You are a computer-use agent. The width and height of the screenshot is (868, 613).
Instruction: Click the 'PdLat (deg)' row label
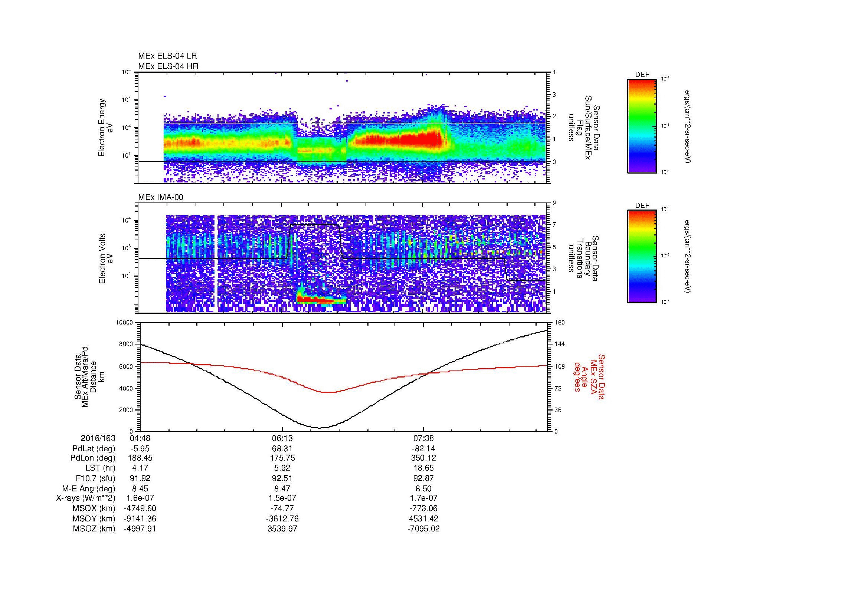(94, 449)
